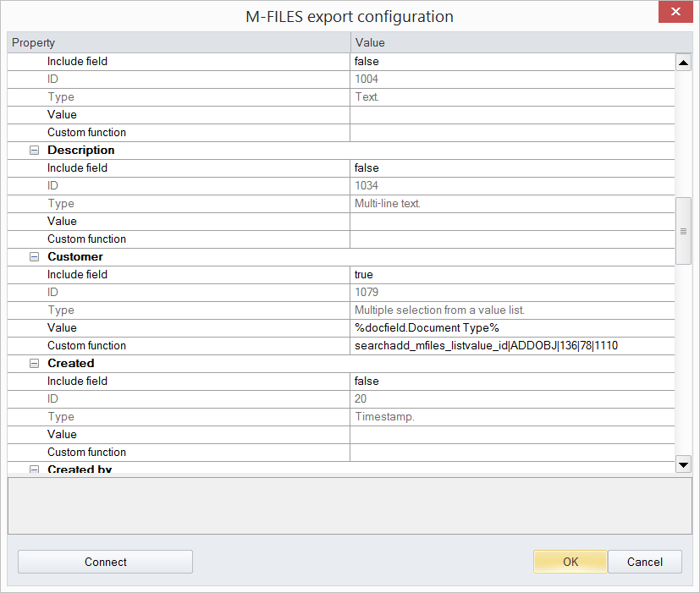700x593 pixels.
Task: Select Created's Include field value 'false'
Action: [x=512, y=382]
